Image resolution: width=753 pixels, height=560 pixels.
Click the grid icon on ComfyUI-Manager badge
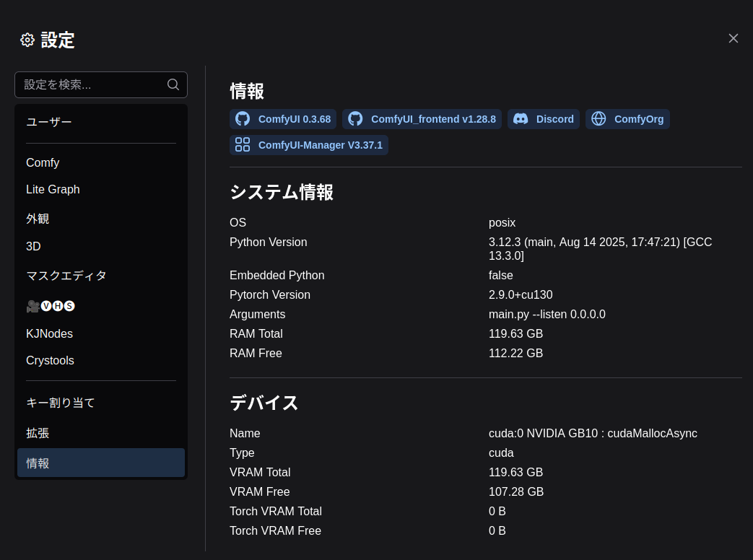(243, 144)
